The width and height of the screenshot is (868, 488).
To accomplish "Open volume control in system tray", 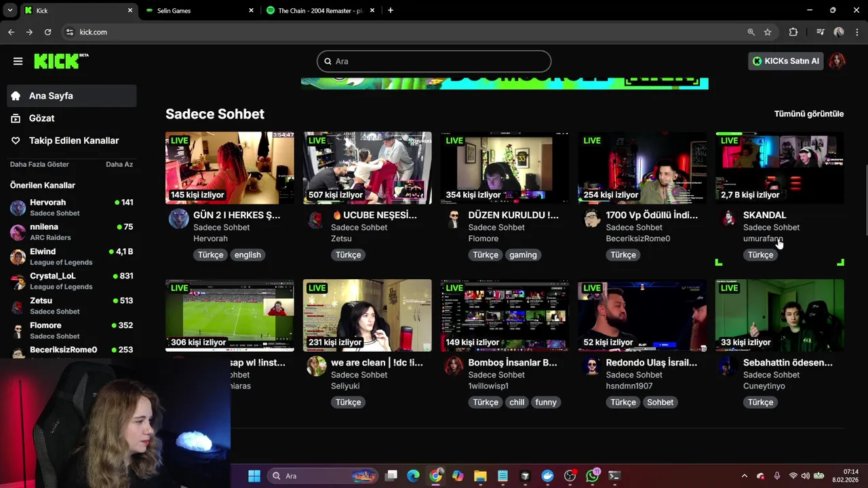I will point(806,476).
